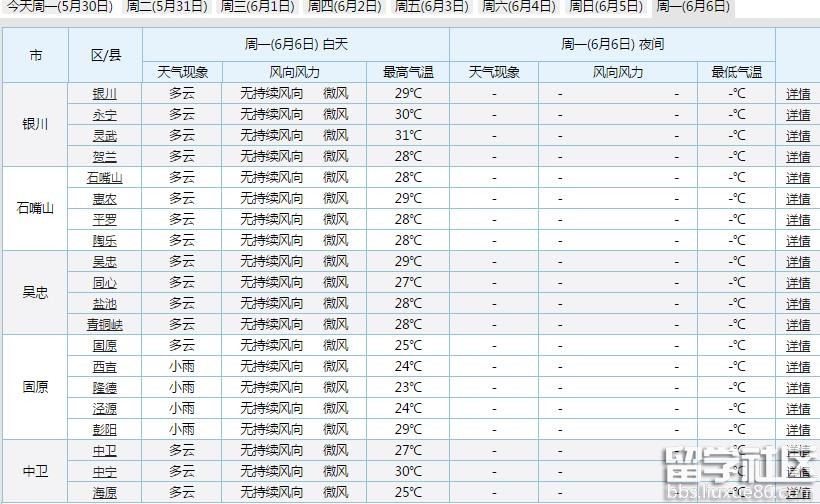The height and width of the screenshot is (504, 820).
Task: Open the 平罗 county link
Action: [x=105, y=220]
